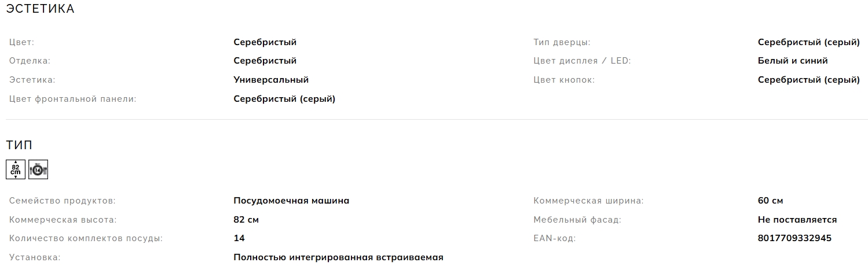
Task: Click the Полностью интегрированная встраиваемая text
Action: [x=338, y=257]
